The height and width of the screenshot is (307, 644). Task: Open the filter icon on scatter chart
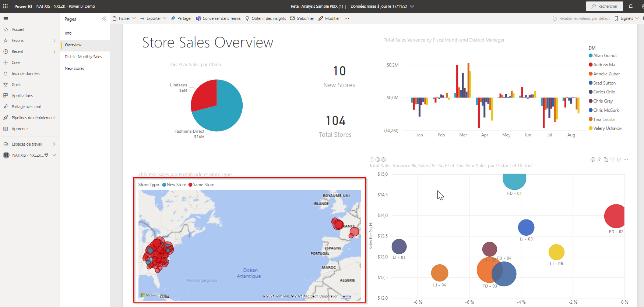click(613, 160)
